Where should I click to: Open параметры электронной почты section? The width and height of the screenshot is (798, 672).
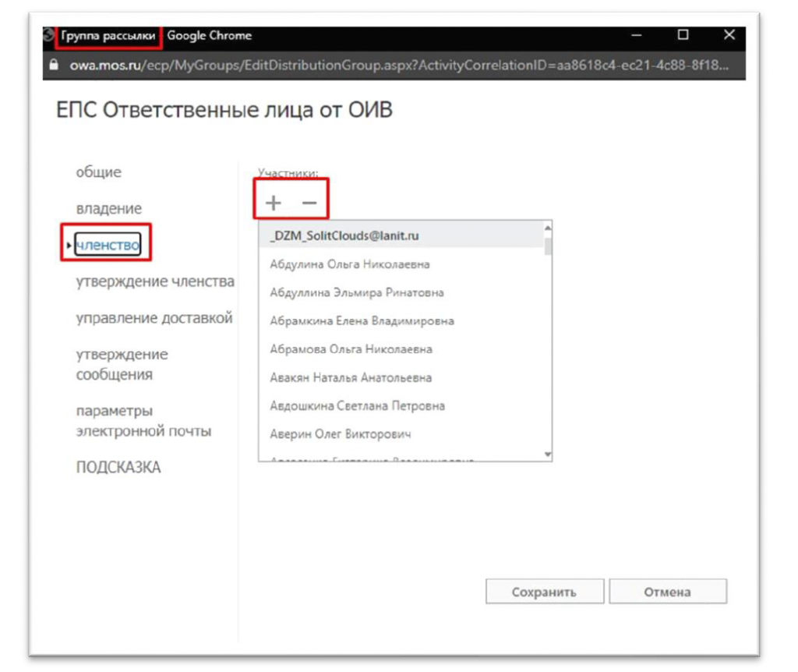(143, 421)
